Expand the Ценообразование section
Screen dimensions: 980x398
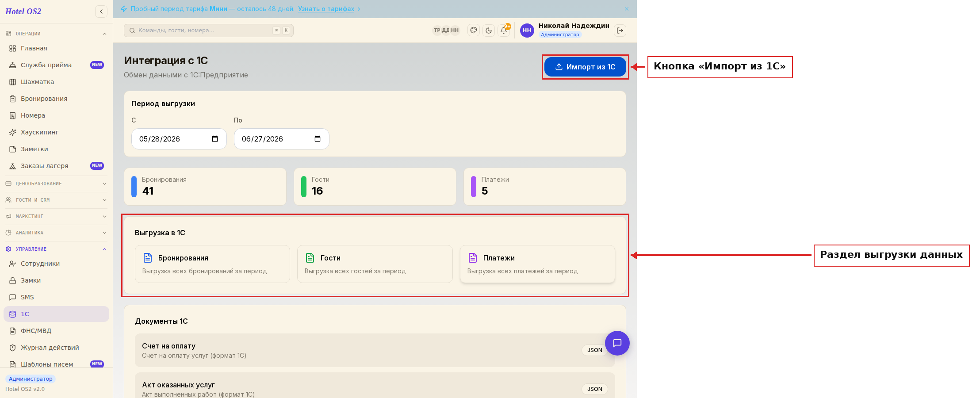[56, 184]
